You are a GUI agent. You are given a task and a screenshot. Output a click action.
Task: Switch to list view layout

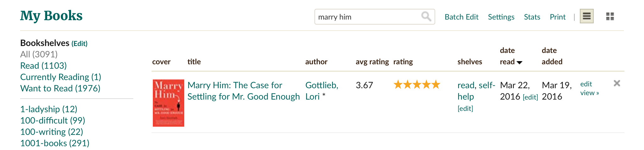pos(586,16)
